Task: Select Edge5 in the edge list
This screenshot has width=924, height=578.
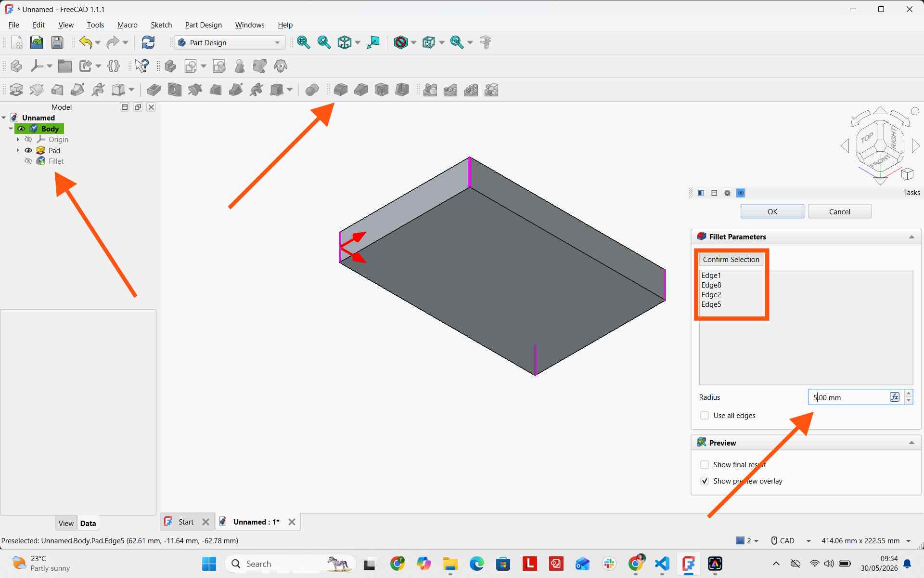Action: 711,304
